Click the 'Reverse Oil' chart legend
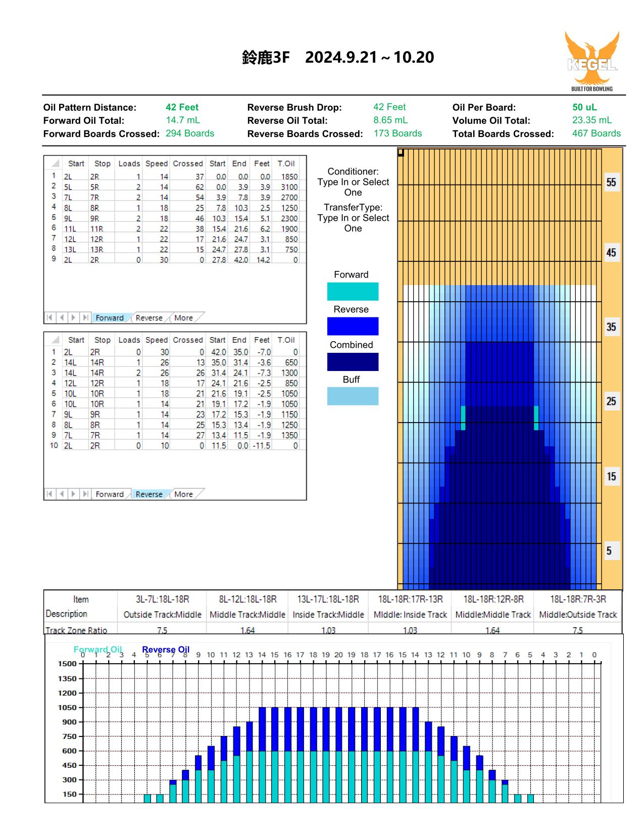 point(166,650)
